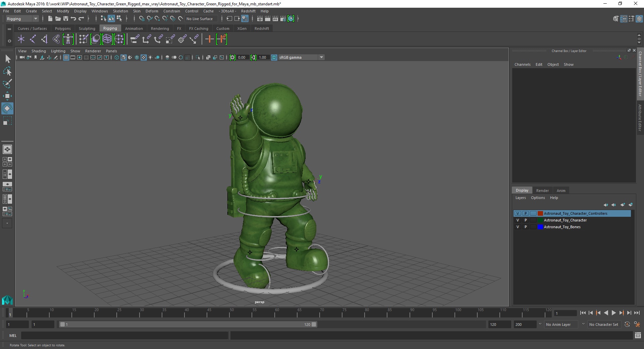Open Animation Preferences icon near Character Set
This screenshot has width=644, height=349.
[x=637, y=325]
